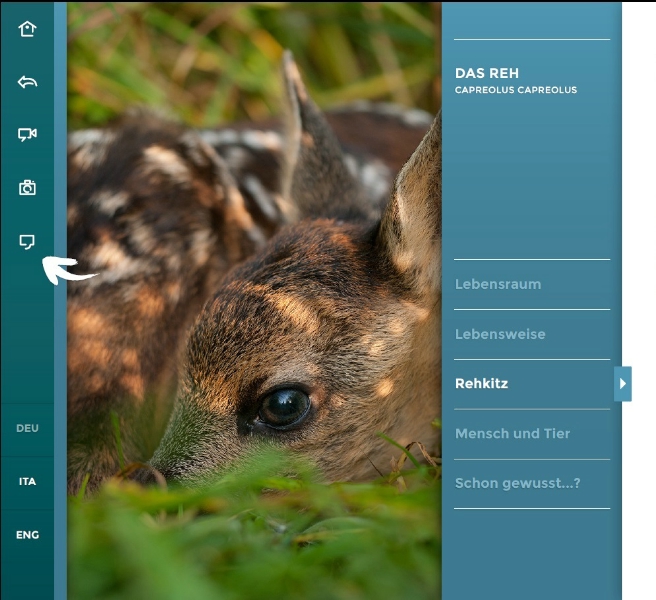
Task: Open the Mensch und Tier section
Action: coord(512,434)
